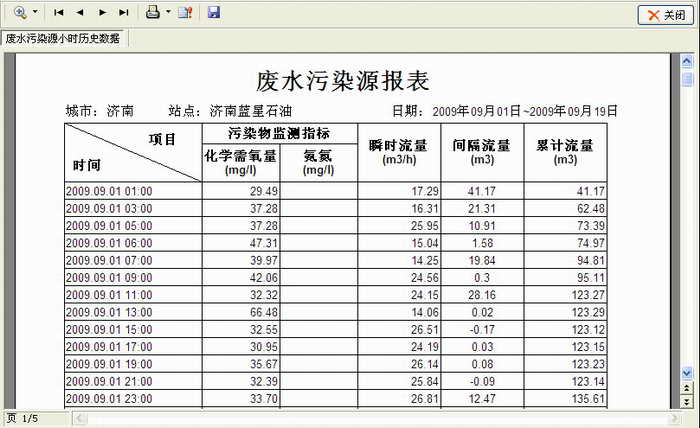Click the COD value 47.31

click(x=264, y=243)
